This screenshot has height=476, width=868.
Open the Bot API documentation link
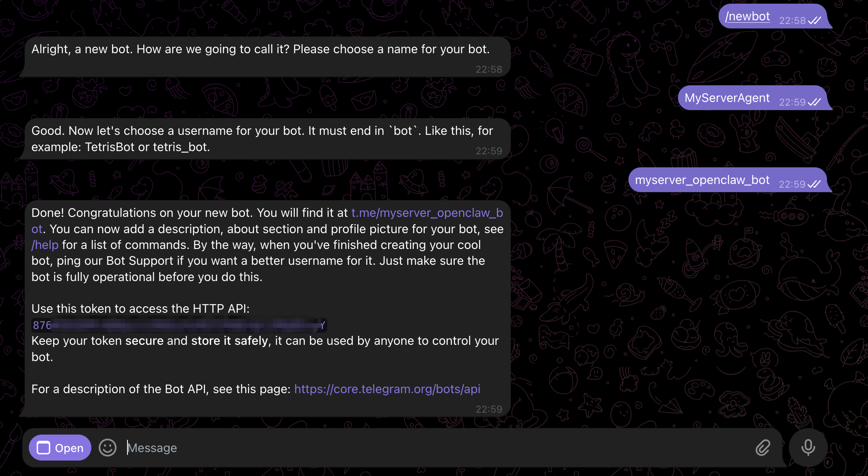pos(387,389)
